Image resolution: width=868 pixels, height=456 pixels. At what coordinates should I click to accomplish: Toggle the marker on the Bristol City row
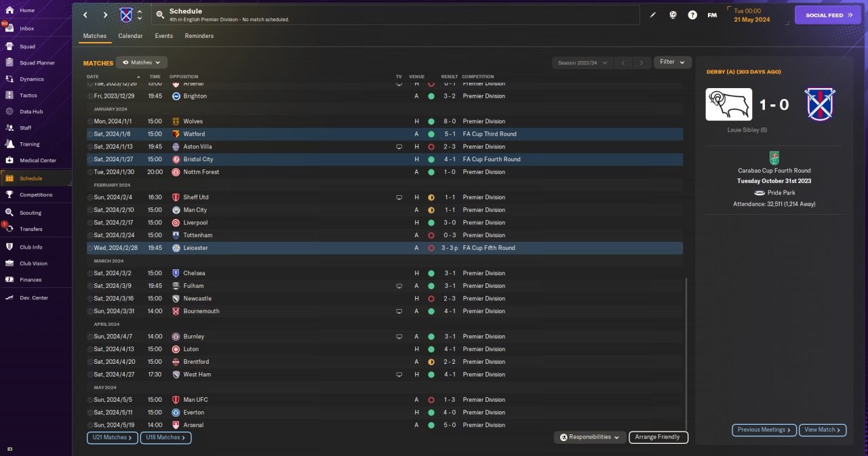(x=90, y=159)
